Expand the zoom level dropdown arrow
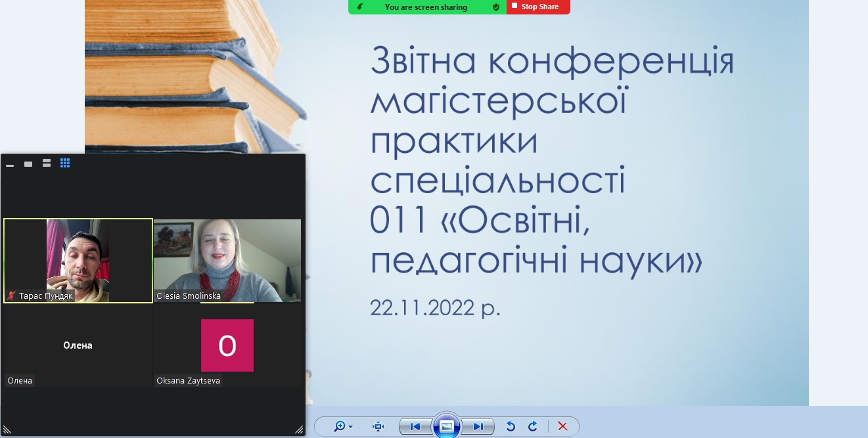This screenshot has width=868, height=438. (x=350, y=427)
